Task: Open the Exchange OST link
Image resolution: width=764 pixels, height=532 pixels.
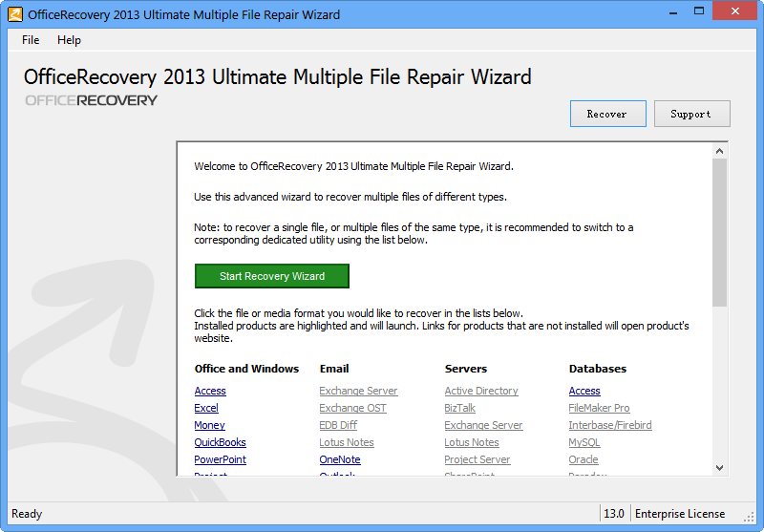Action: pos(352,408)
